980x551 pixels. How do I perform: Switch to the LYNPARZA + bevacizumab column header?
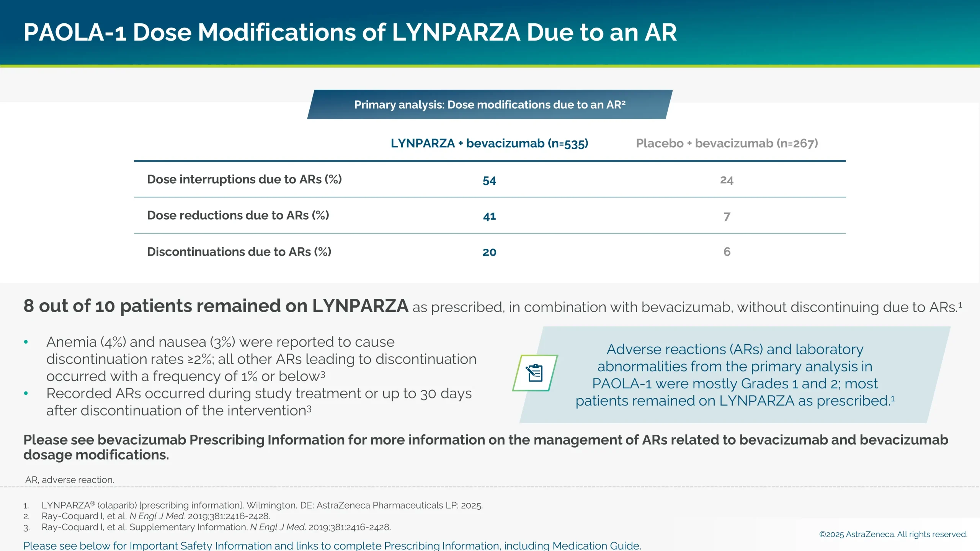click(489, 143)
